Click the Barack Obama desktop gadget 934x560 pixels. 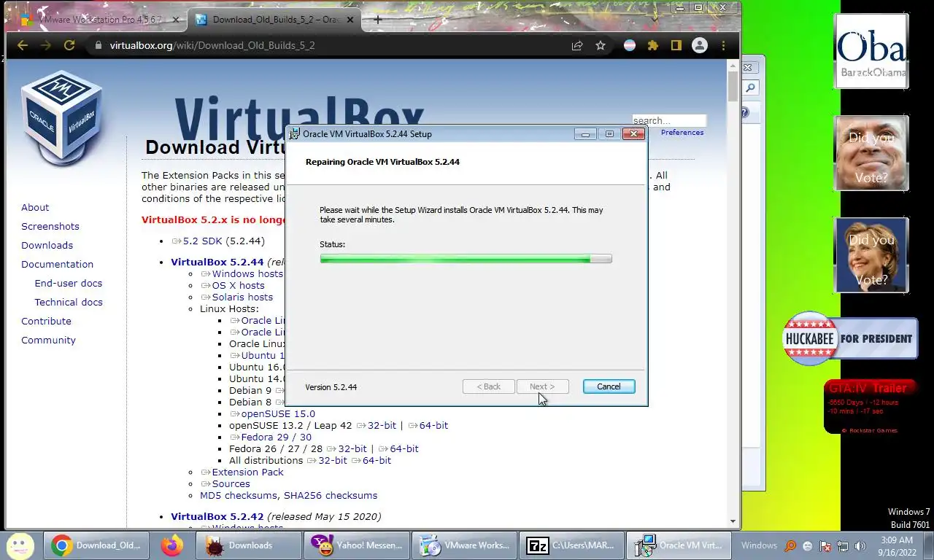pyautogui.click(x=871, y=51)
